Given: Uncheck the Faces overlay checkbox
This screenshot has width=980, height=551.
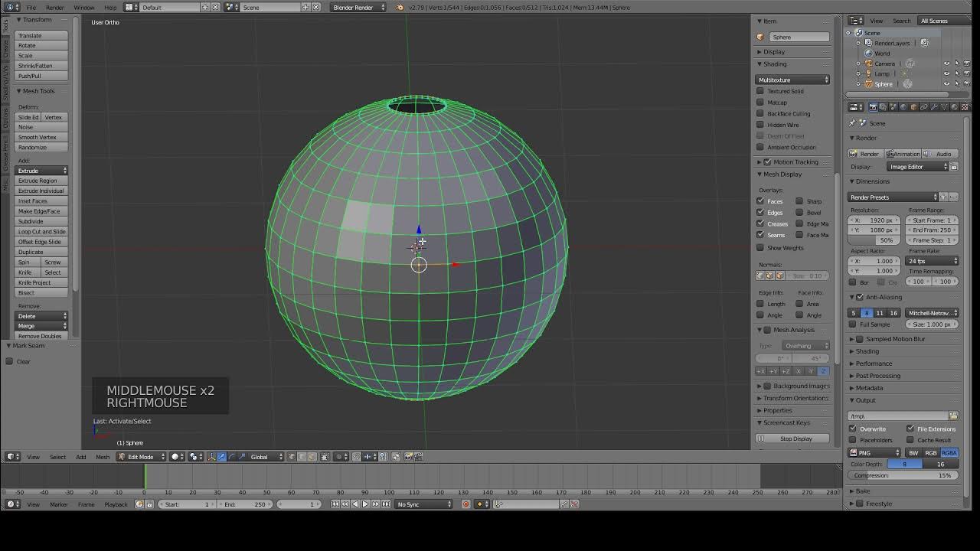Looking at the screenshot, I should click(x=760, y=201).
